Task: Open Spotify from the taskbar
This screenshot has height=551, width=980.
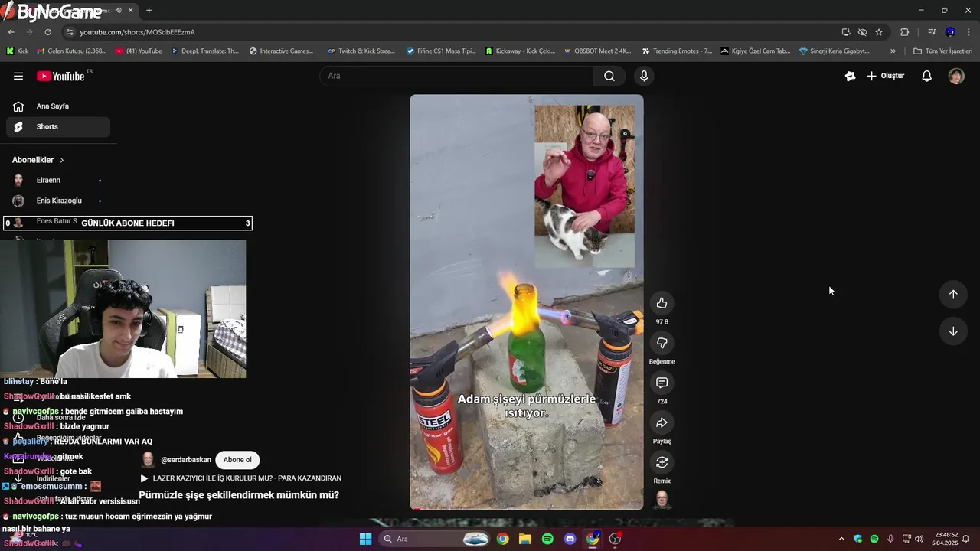Action: tap(547, 539)
